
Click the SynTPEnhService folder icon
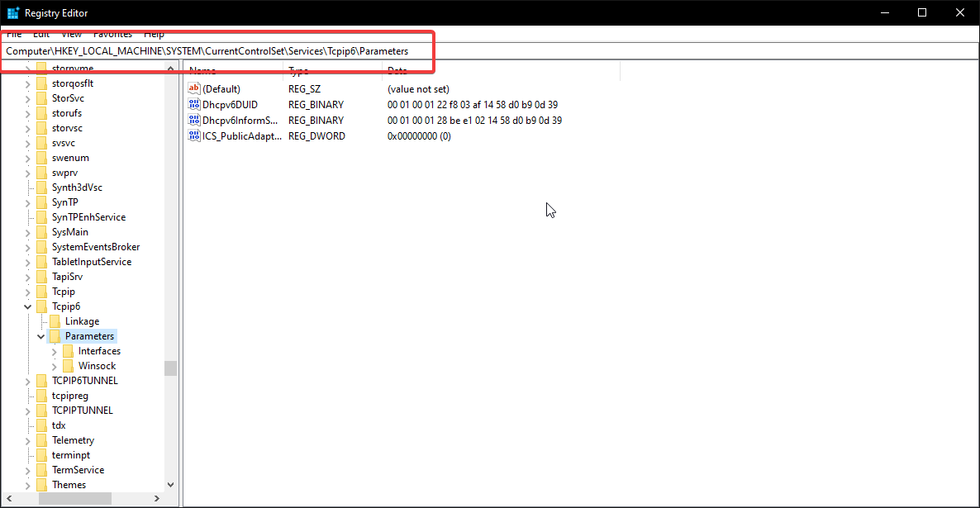[x=42, y=217]
